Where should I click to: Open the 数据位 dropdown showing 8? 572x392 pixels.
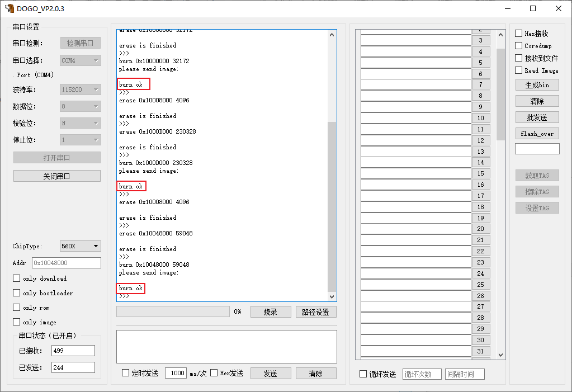click(81, 106)
